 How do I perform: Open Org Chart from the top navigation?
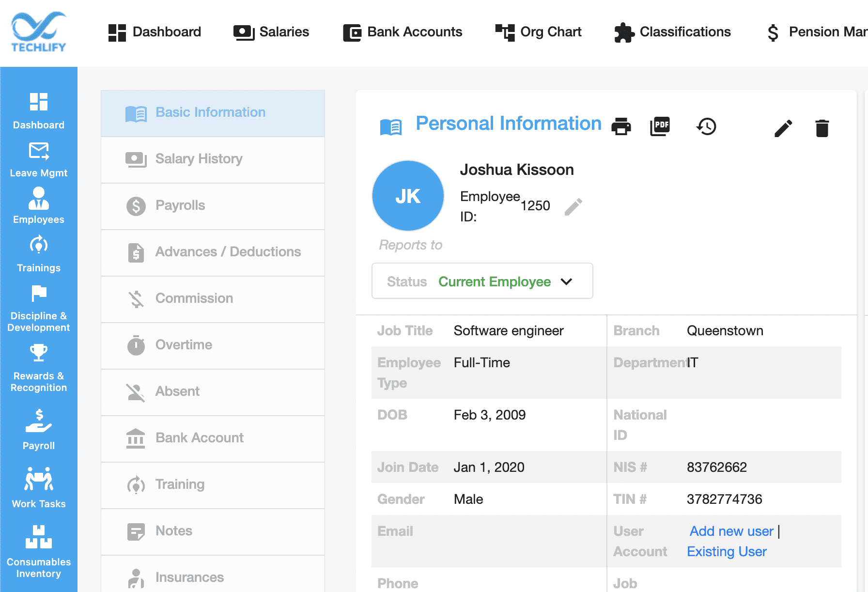pos(538,32)
